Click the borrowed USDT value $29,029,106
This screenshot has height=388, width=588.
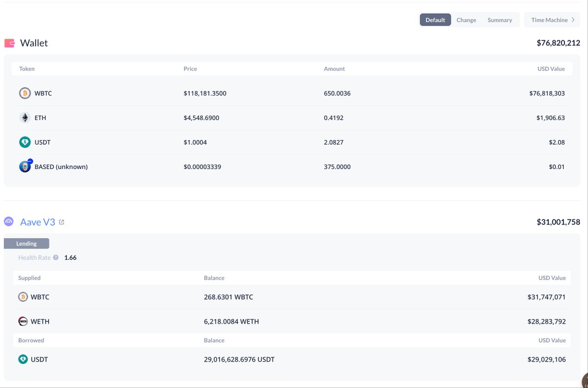[x=547, y=360]
